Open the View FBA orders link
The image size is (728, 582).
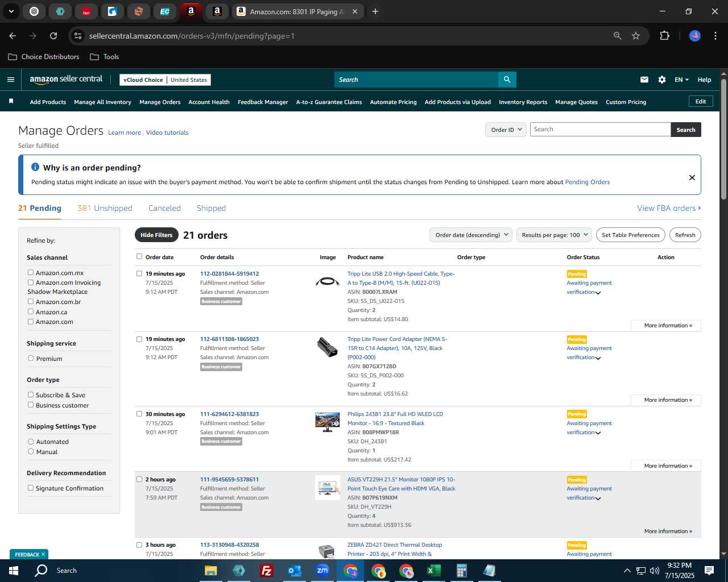[669, 208]
